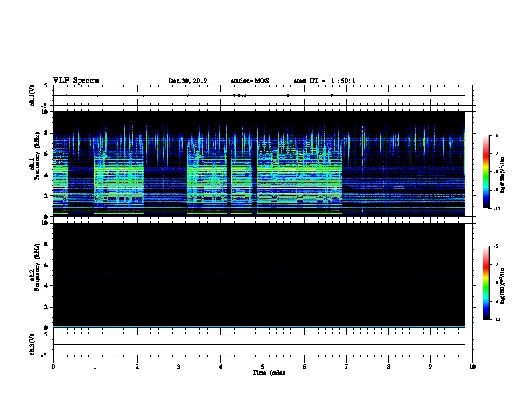Click the time axis tick label '3'
The image size is (532, 411).
point(179,367)
